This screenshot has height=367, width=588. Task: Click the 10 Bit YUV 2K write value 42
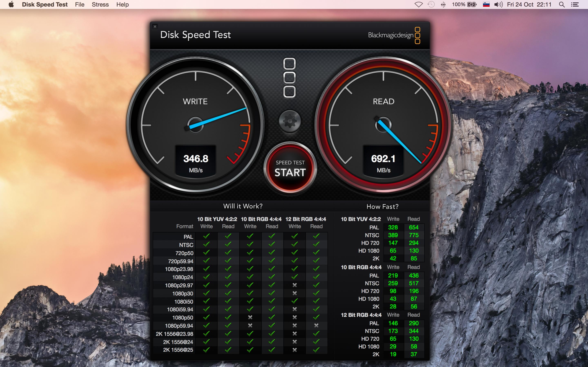point(393,258)
